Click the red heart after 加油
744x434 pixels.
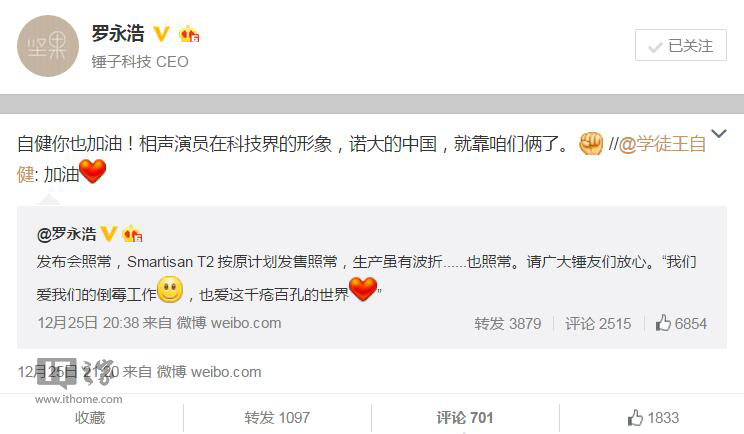click(x=93, y=172)
